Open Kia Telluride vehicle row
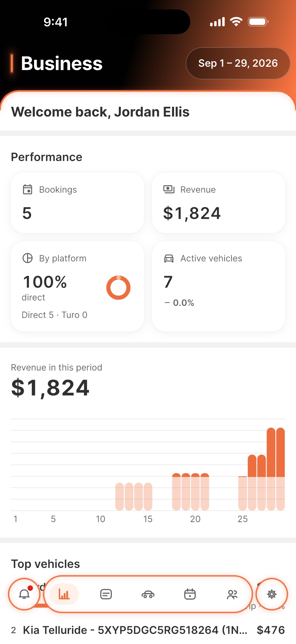Viewport: 296px width, 644px height. [148, 630]
